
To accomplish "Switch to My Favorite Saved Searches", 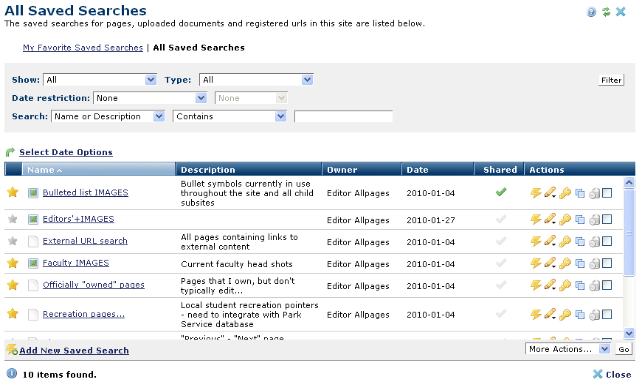I will click(x=83, y=47).
